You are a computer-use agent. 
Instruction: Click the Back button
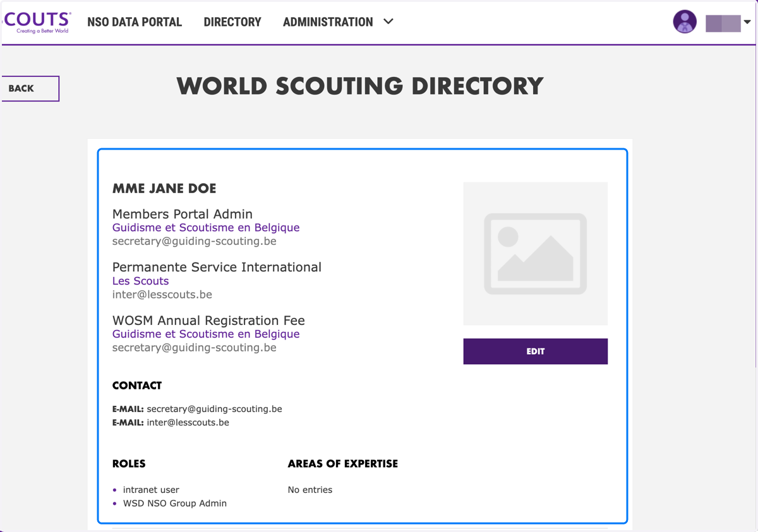coord(30,88)
